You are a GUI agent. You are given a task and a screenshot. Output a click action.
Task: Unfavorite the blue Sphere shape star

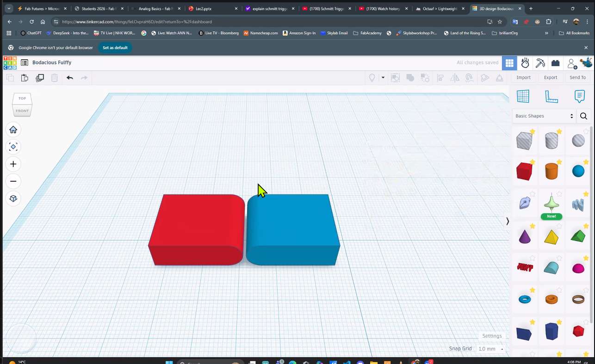coord(586,162)
